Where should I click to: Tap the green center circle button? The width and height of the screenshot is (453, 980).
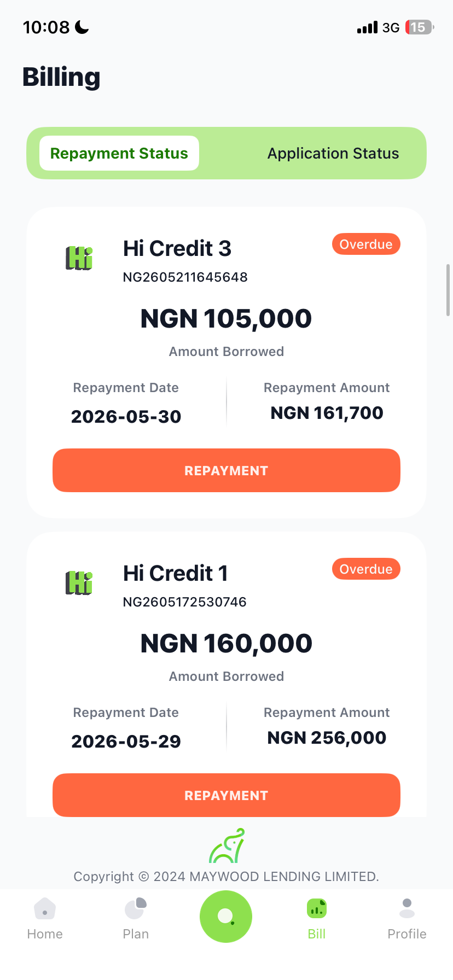coord(226,917)
